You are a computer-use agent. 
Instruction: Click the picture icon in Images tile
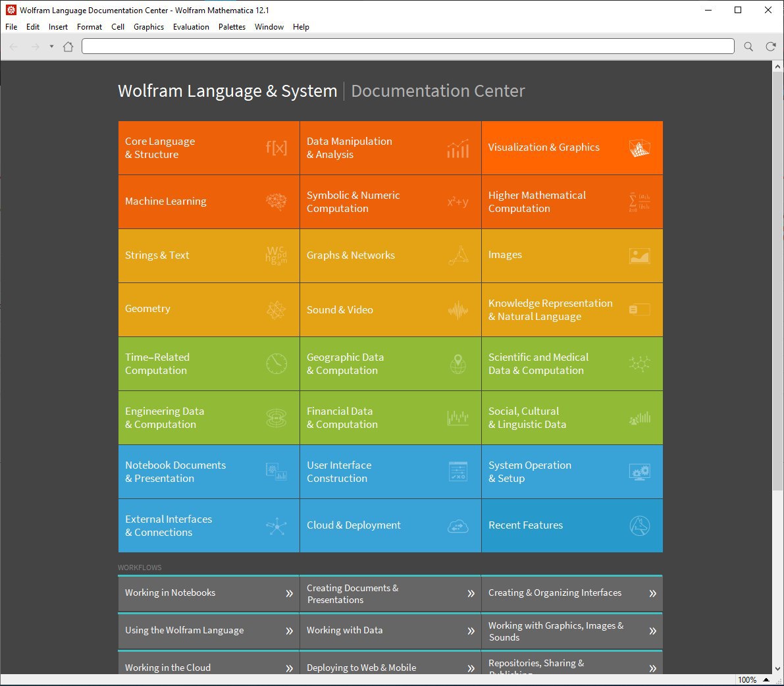pos(639,256)
